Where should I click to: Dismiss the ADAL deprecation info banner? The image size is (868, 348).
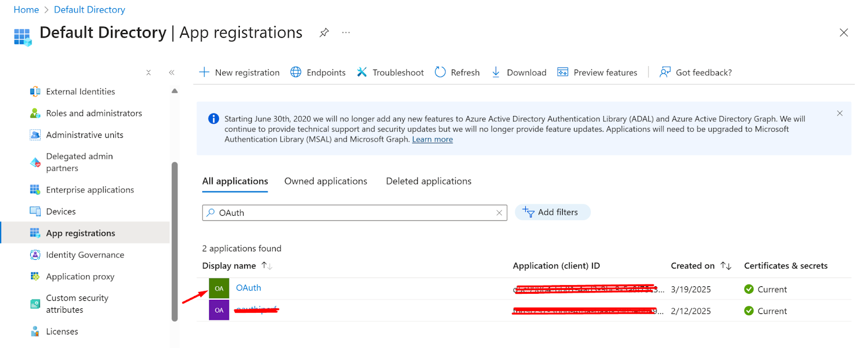click(x=840, y=113)
